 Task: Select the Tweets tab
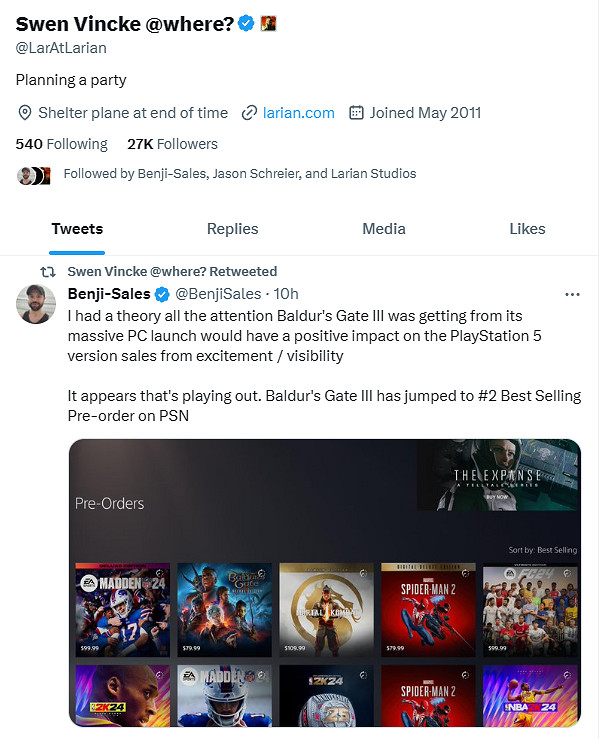click(77, 229)
